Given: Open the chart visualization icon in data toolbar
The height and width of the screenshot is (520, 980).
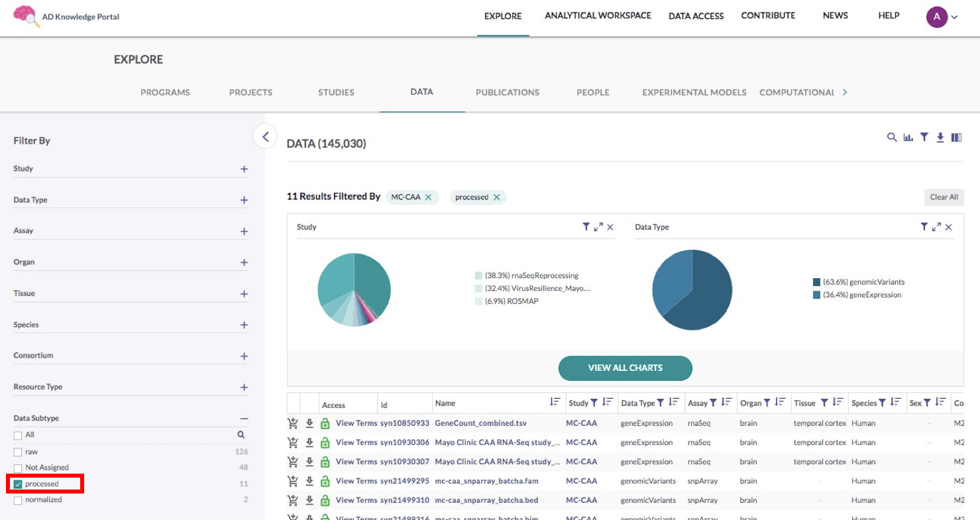Looking at the screenshot, I should pyautogui.click(x=908, y=137).
